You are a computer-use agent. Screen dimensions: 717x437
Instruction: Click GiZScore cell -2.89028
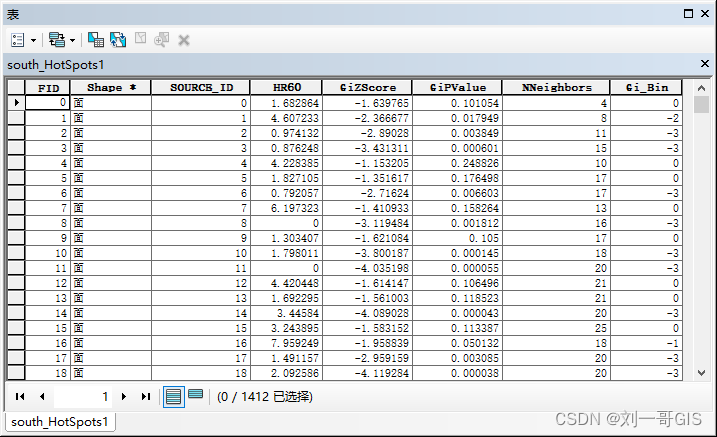367,133
